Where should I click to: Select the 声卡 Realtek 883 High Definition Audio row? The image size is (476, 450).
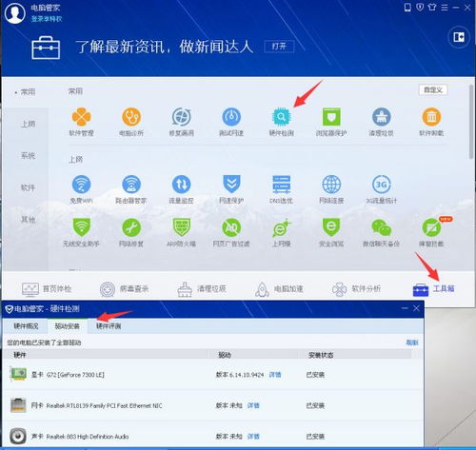(x=212, y=437)
